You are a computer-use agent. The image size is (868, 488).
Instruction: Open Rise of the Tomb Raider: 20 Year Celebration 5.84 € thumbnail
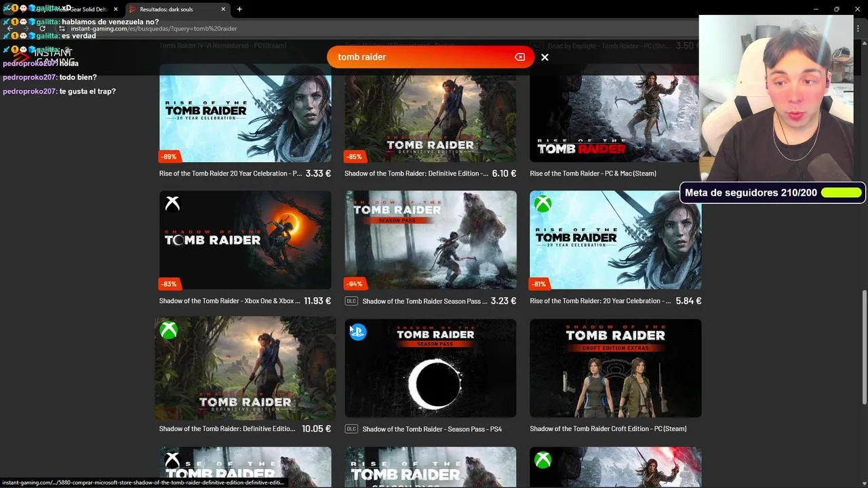point(615,240)
